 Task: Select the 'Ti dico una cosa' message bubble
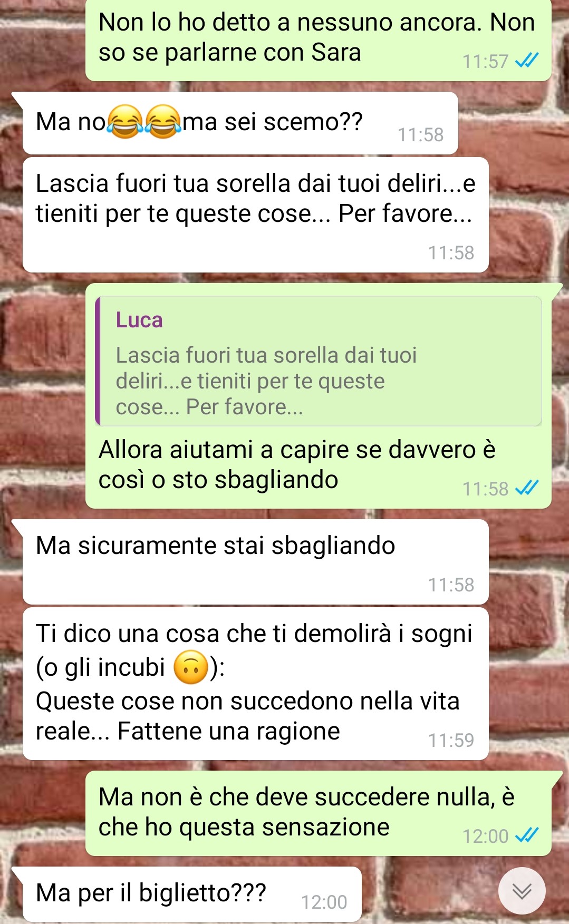point(255,684)
